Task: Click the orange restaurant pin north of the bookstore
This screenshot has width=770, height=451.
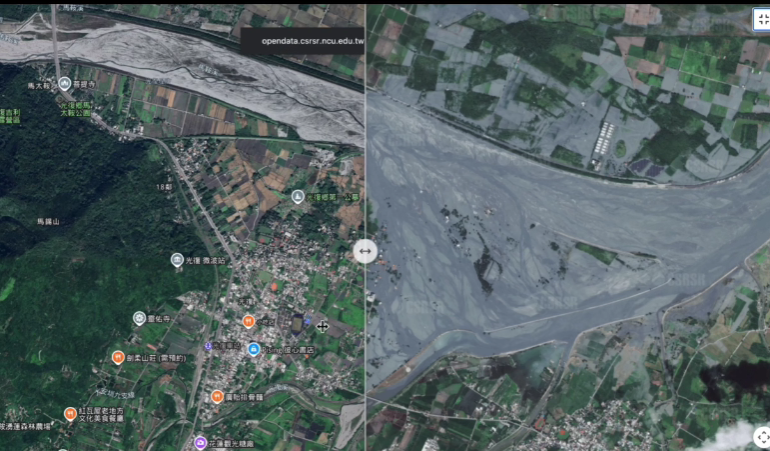Action: pyautogui.click(x=248, y=321)
